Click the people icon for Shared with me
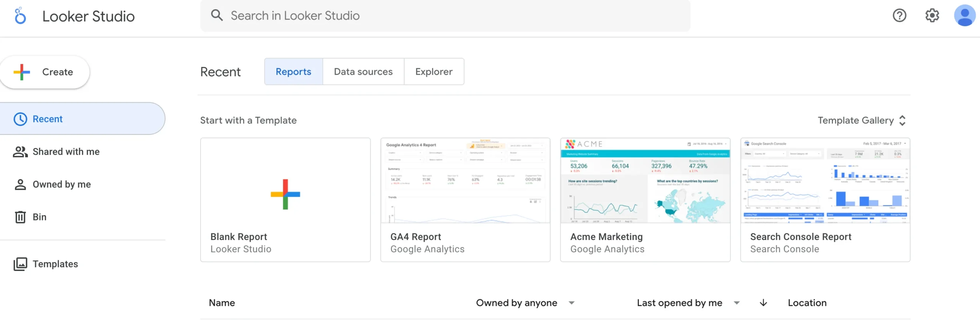This screenshot has height=320, width=980. click(x=20, y=152)
